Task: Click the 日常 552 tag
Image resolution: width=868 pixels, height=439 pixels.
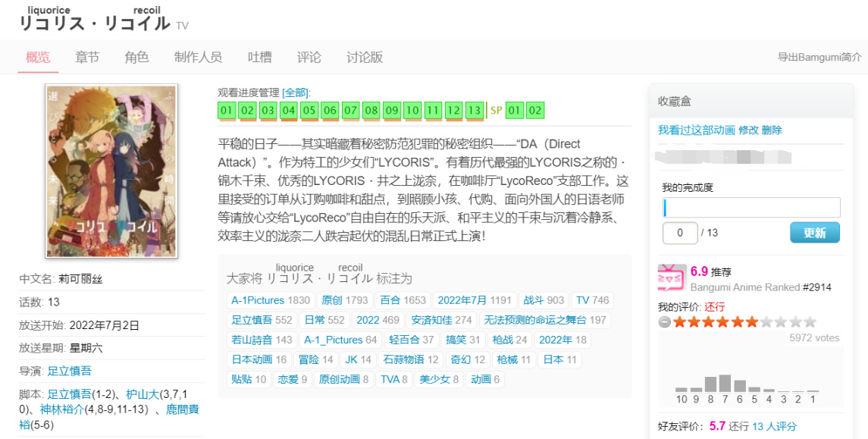Action: coord(324,320)
